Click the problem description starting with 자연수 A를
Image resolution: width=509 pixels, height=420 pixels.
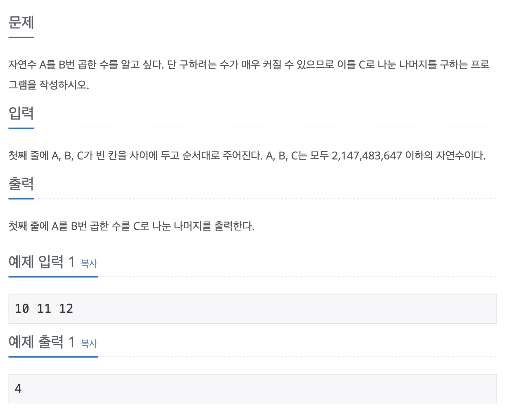point(249,74)
